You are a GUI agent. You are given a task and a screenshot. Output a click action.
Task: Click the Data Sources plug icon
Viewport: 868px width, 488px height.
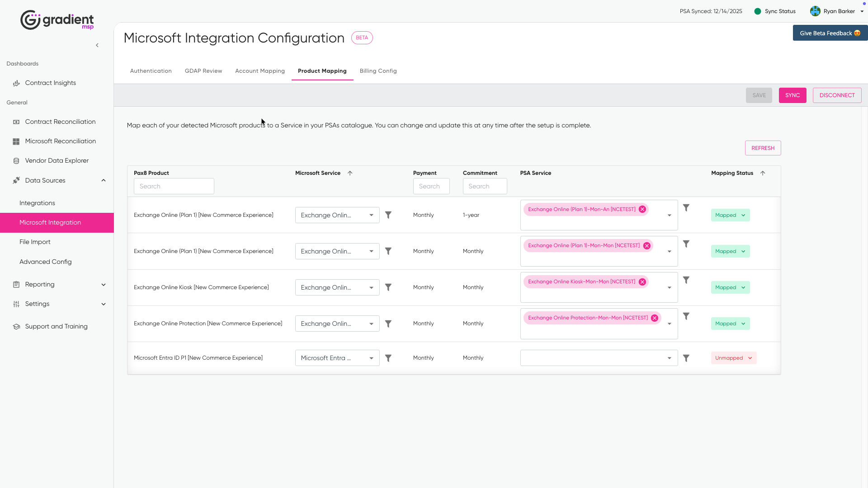pyautogui.click(x=16, y=180)
